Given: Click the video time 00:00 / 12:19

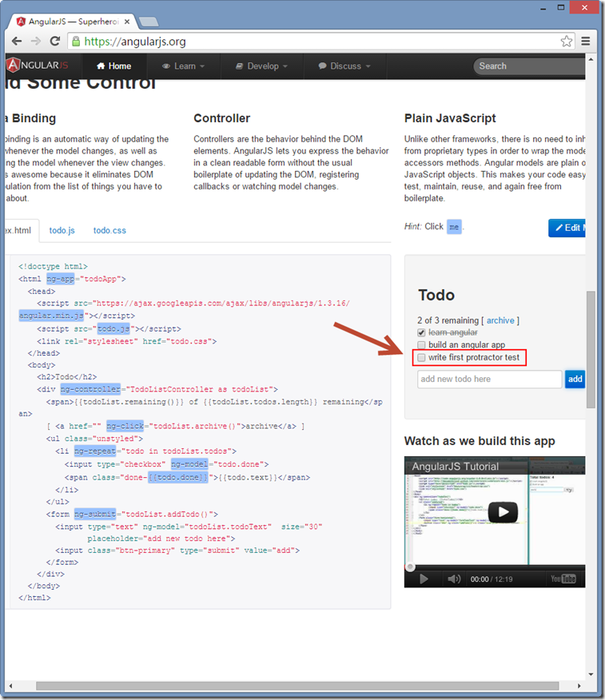Looking at the screenshot, I should [x=492, y=579].
